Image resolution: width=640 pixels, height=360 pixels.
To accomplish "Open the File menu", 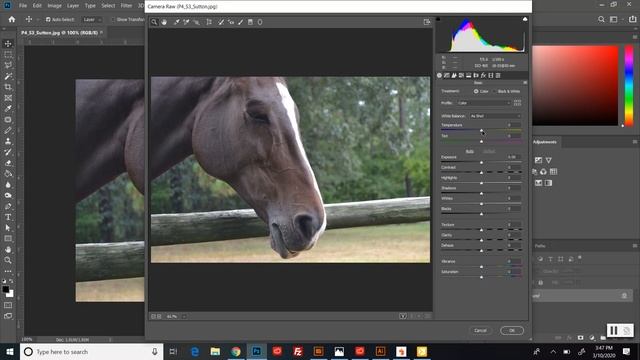I will pos(23,6).
